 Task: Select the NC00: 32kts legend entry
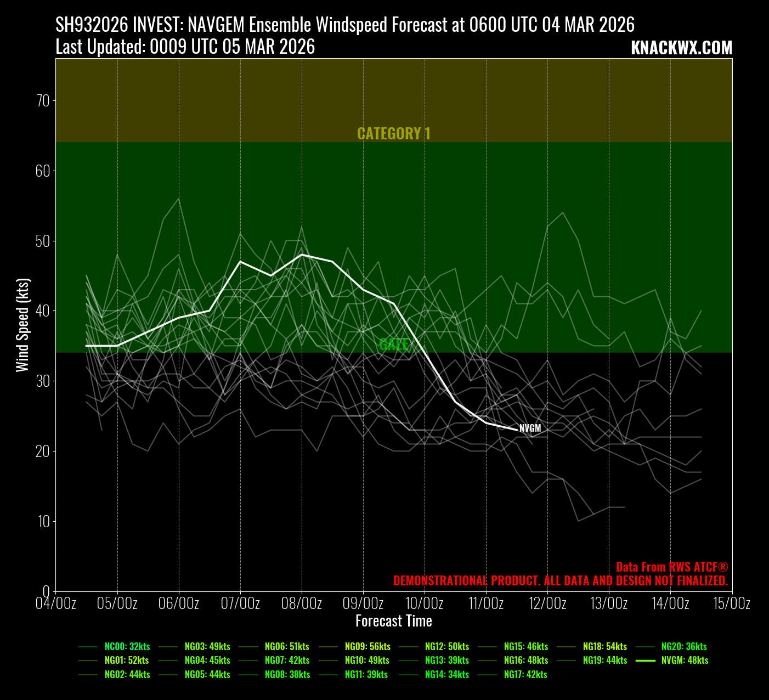[x=127, y=647]
